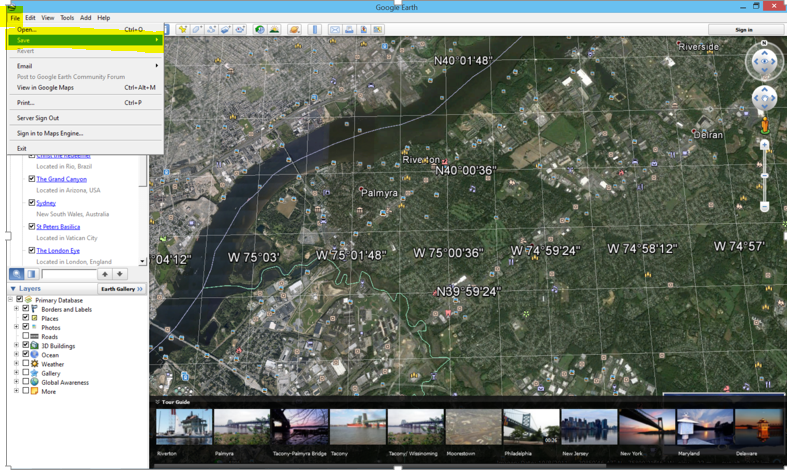The image size is (787, 470).
Task: Click the look joystick eye icon
Action: point(764,62)
